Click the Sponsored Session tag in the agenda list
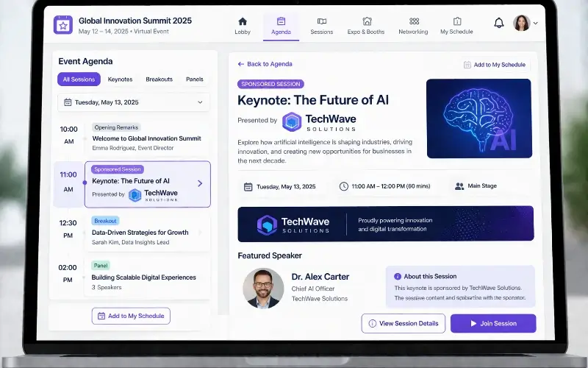The height and width of the screenshot is (368, 588). point(118,169)
